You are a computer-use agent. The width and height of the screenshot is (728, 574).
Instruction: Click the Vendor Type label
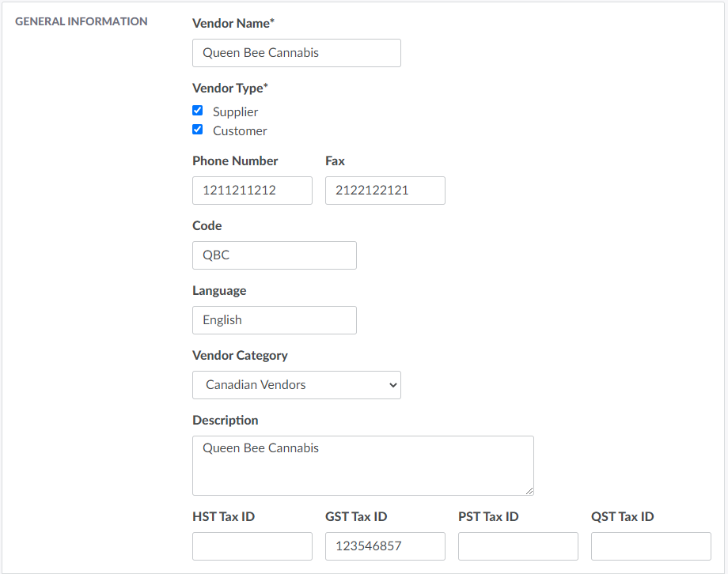[x=229, y=89]
